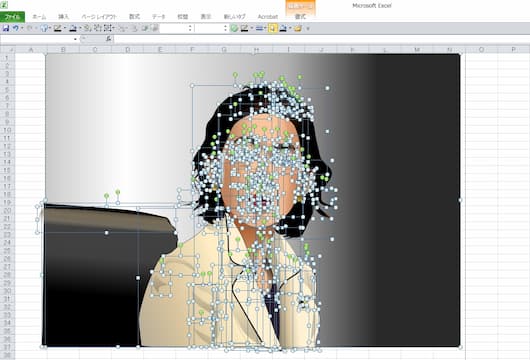Select column O header

481,50
